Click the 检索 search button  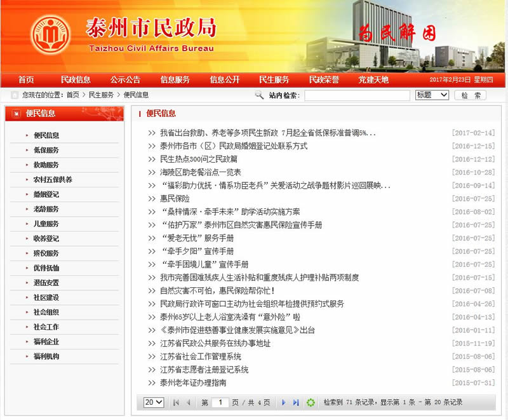471,95
